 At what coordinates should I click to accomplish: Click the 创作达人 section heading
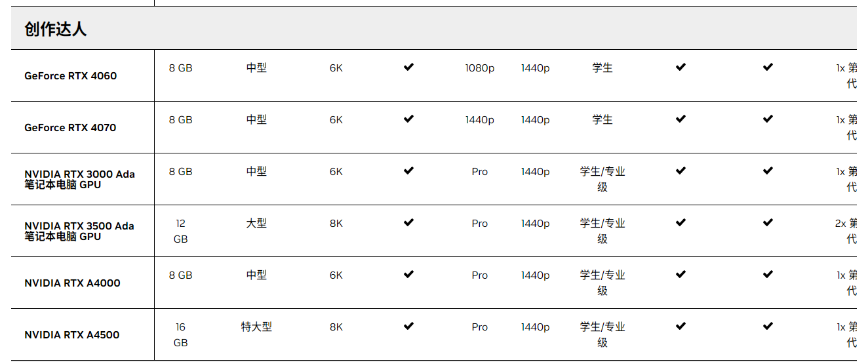[56, 29]
